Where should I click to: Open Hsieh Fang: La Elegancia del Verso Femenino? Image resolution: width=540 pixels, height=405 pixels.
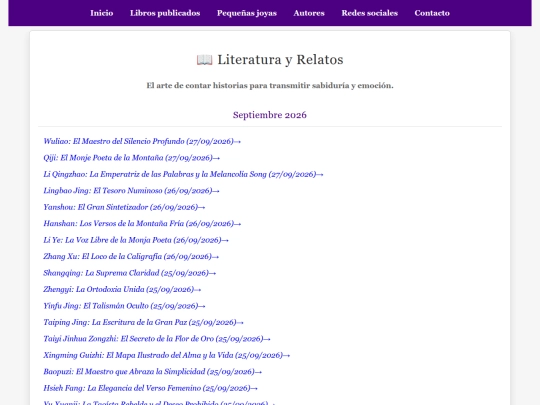coord(150,388)
